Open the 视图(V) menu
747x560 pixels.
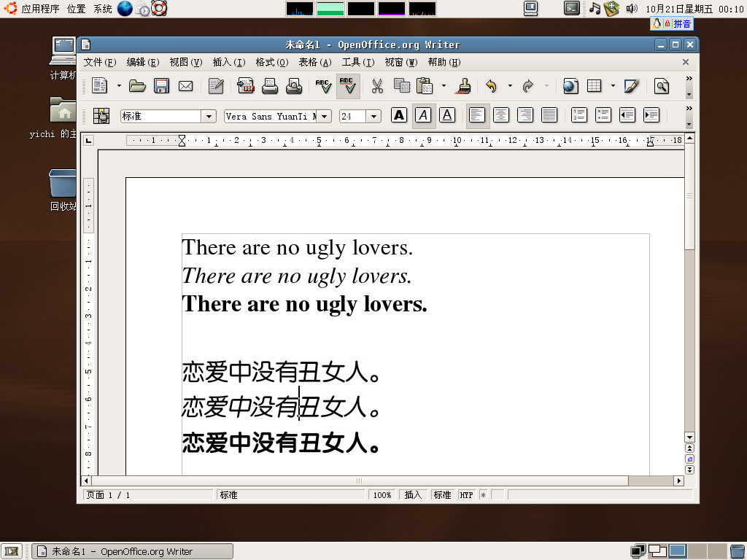pos(186,63)
